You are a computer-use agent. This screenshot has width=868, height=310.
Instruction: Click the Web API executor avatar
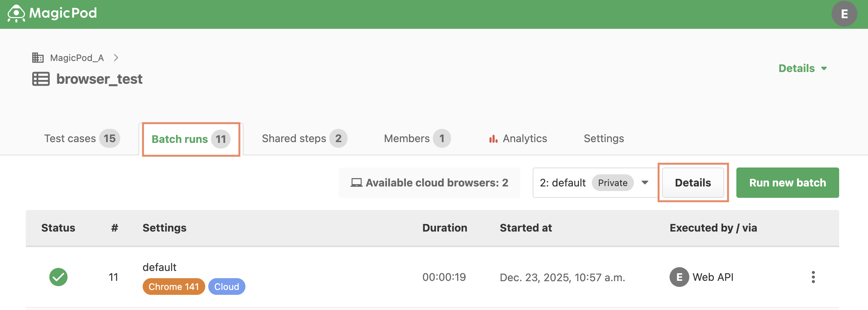tap(679, 277)
